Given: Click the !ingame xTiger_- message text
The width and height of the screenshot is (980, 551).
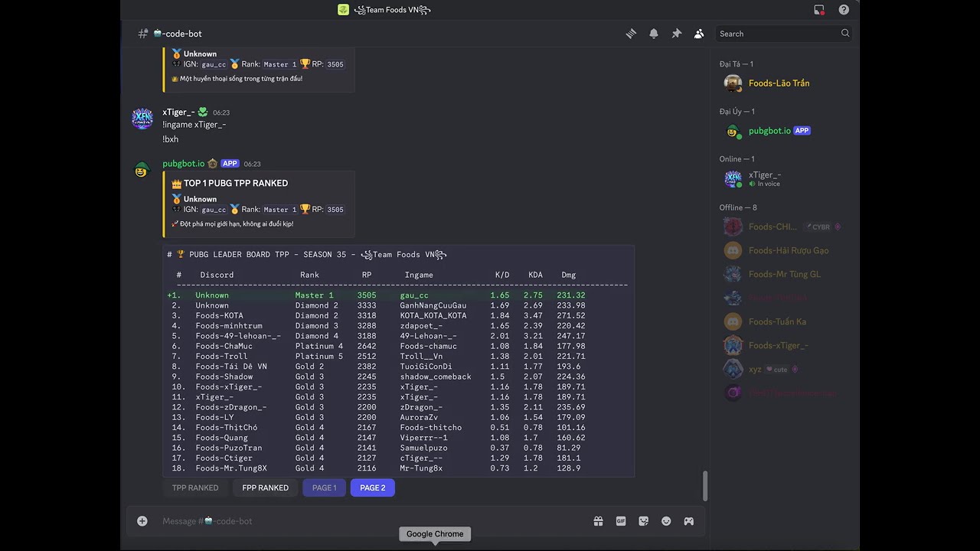Looking at the screenshot, I should (x=194, y=125).
